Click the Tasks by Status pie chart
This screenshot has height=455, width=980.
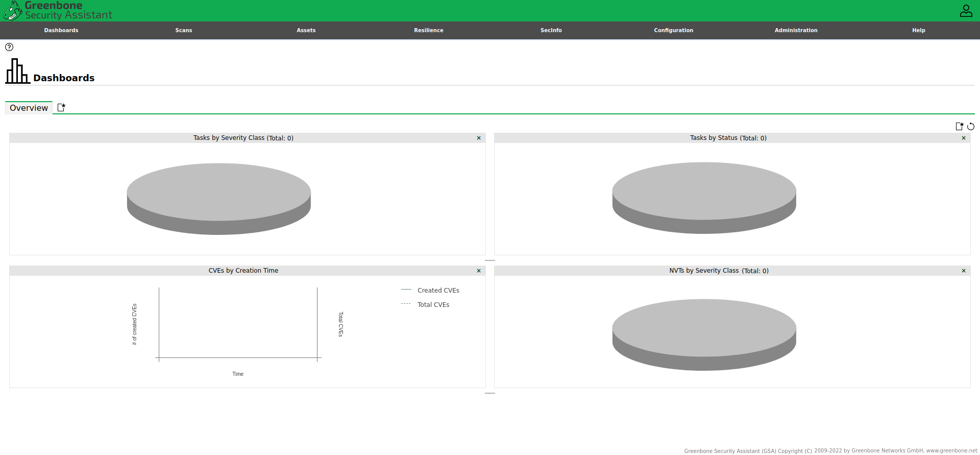click(x=704, y=198)
